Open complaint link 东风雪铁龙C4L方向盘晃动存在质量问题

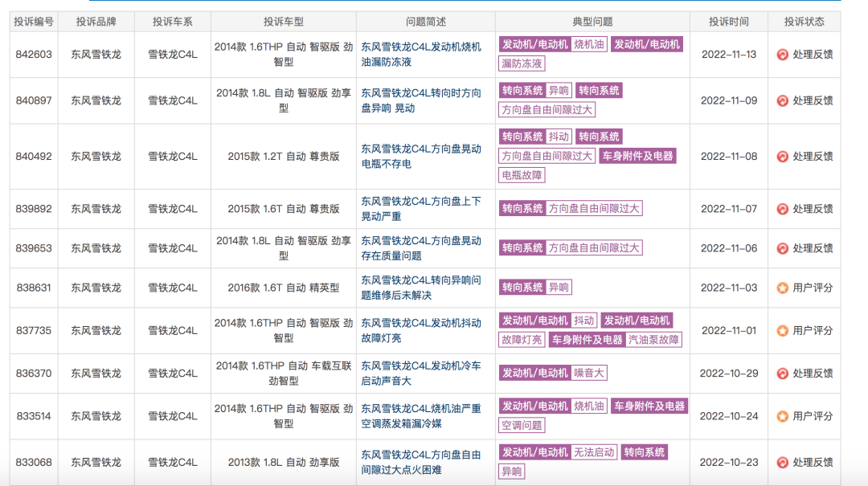[420, 248]
